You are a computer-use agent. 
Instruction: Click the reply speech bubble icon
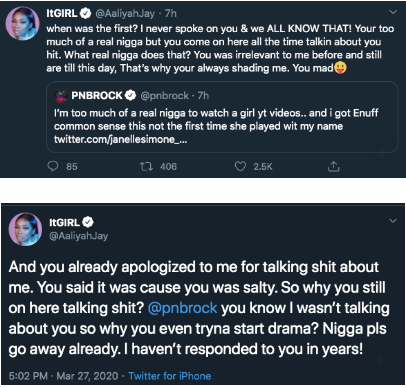click(x=53, y=166)
